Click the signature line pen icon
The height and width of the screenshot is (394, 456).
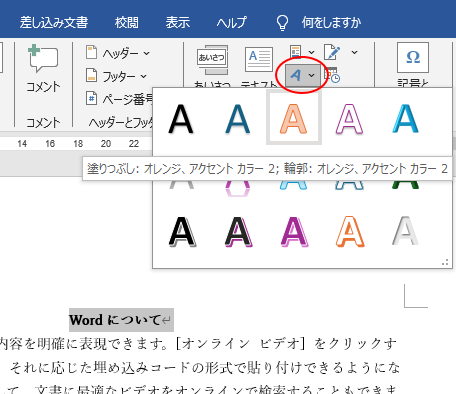(x=332, y=52)
